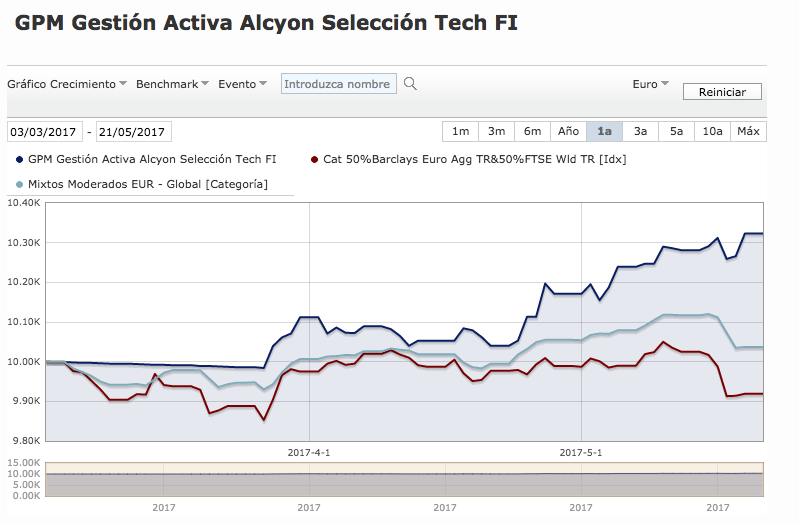
Task: Toggle GPM Gestión Activa series legend dot
Action: click(20, 159)
